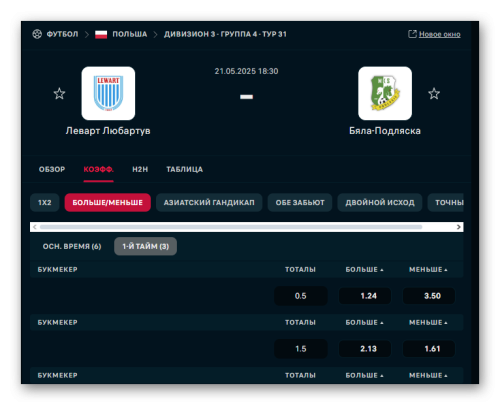Select the 1X2 market button

(45, 203)
